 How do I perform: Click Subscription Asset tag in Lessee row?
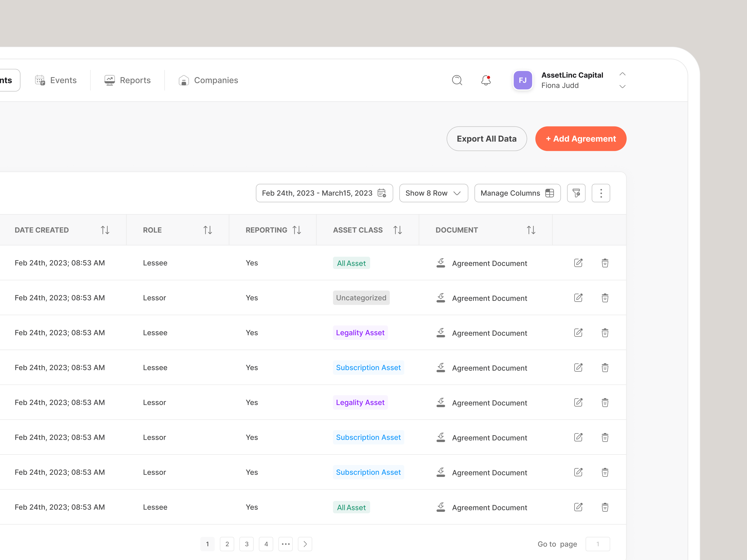368,367
